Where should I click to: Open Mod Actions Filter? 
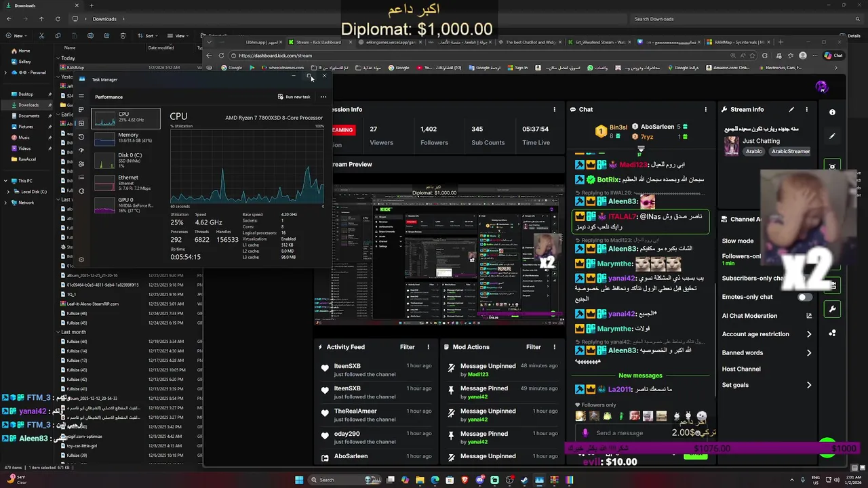pos(534,347)
